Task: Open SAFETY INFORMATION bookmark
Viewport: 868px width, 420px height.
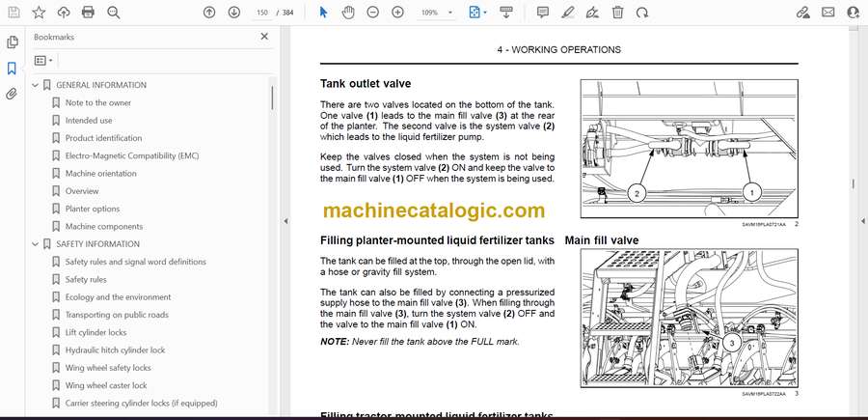Action: click(x=98, y=244)
